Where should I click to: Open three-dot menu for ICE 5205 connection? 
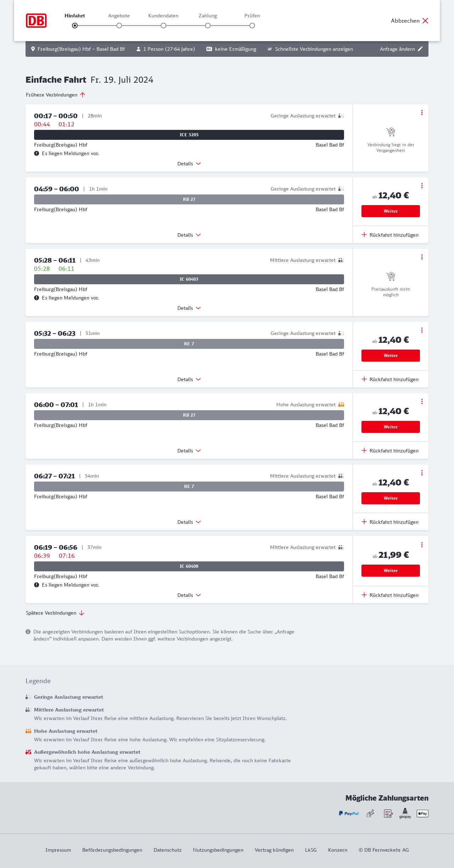(x=422, y=112)
